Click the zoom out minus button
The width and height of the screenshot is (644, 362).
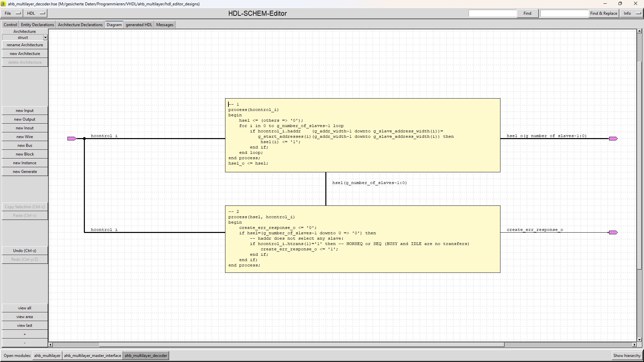tap(24, 343)
